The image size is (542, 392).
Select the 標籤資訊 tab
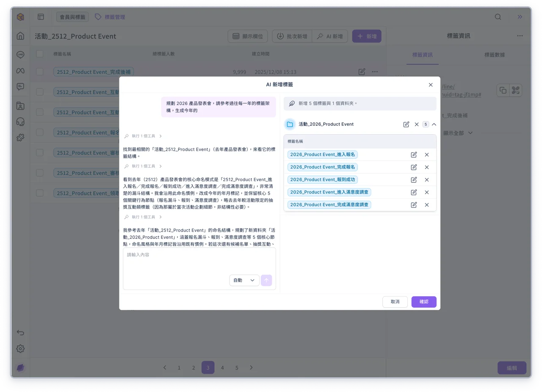click(423, 55)
